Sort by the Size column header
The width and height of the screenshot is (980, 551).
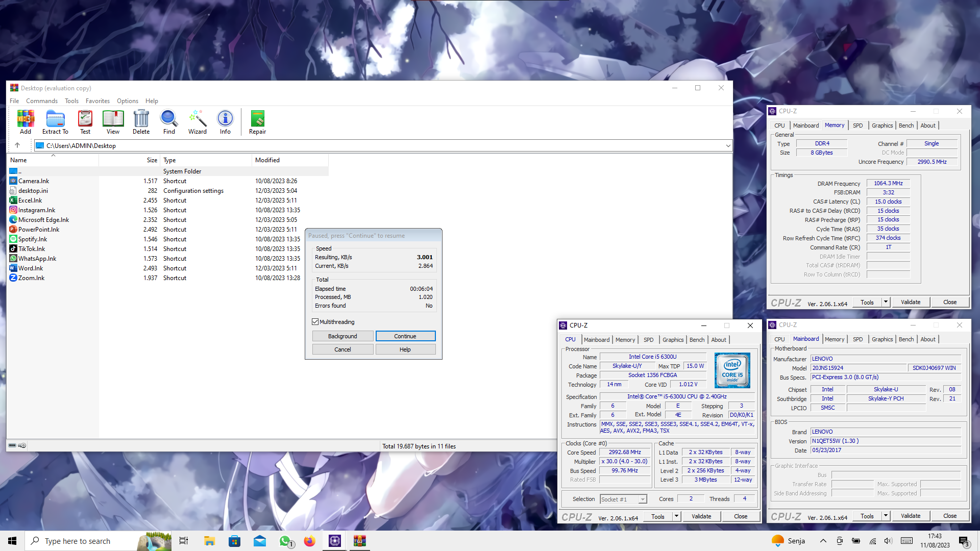click(130, 160)
